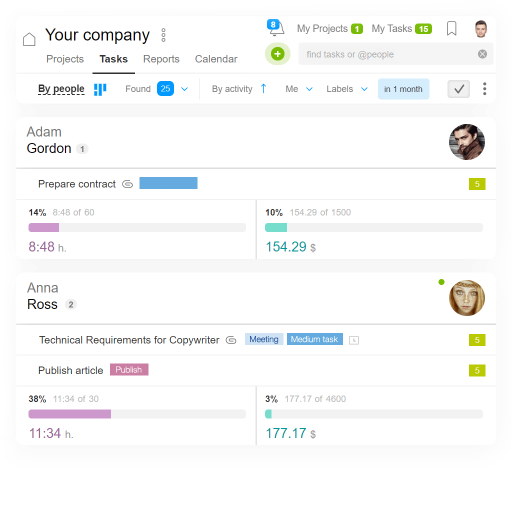
Task: Expand the Me filter dropdown
Action: [x=309, y=89]
